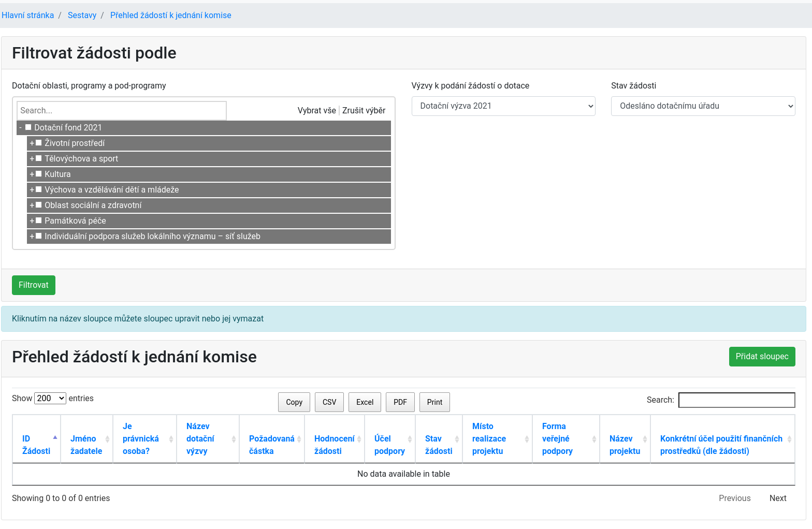Click sort arrows on Požadovaná částka column
This screenshot has width=812, height=529.
click(x=299, y=439)
